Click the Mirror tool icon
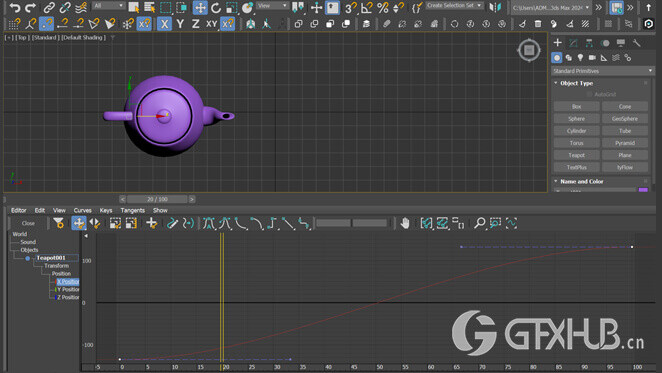662x373 pixels. tap(495, 8)
